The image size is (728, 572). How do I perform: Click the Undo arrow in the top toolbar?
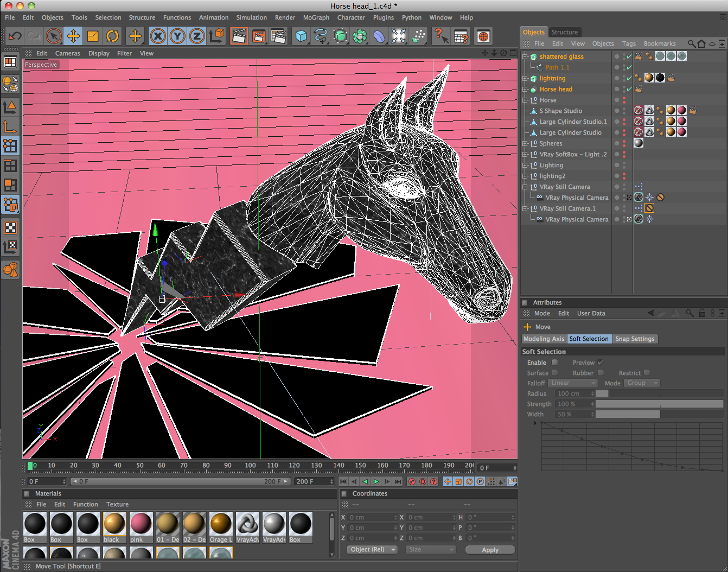15,36
